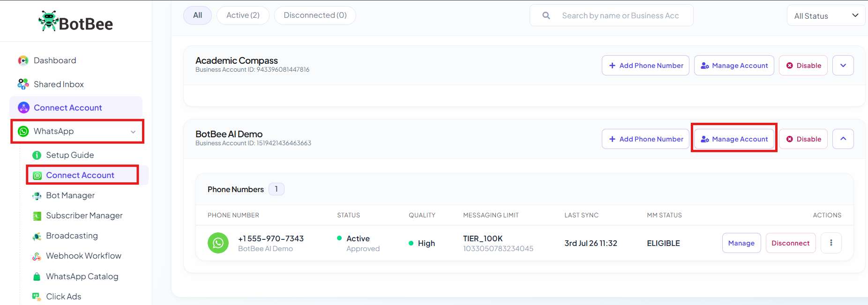The height and width of the screenshot is (305, 868).
Task: Click the Webhook Workflow icon
Action: tap(37, 256)
